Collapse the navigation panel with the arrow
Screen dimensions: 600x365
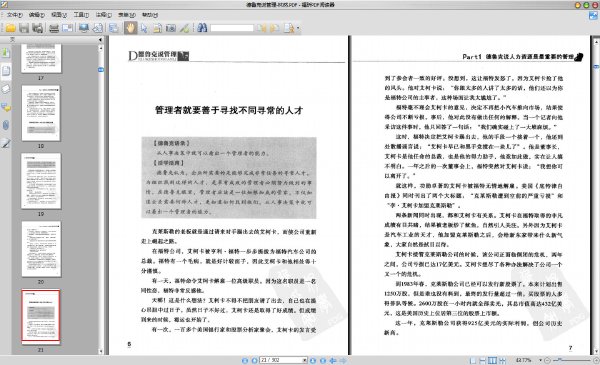(x=100, y=39)
